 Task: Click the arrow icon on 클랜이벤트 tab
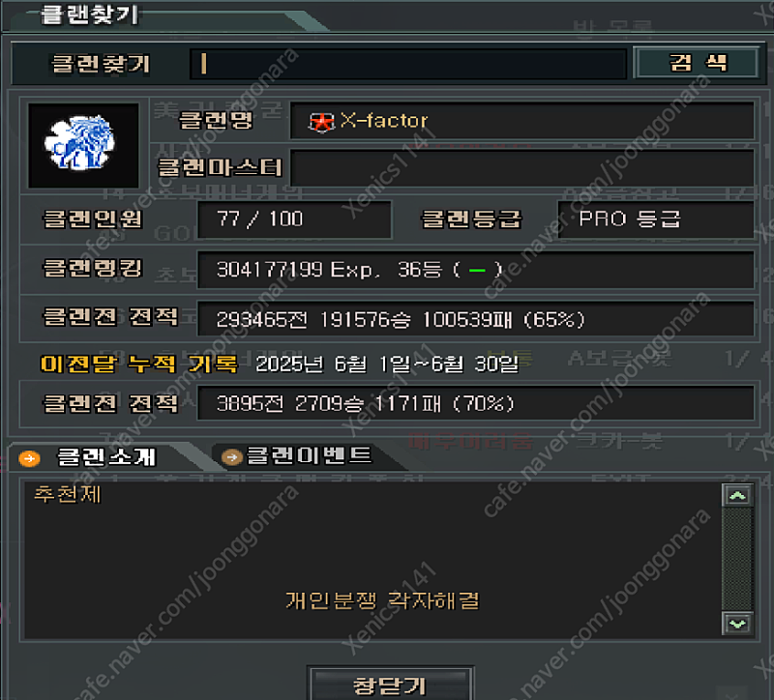coord(232,457)
